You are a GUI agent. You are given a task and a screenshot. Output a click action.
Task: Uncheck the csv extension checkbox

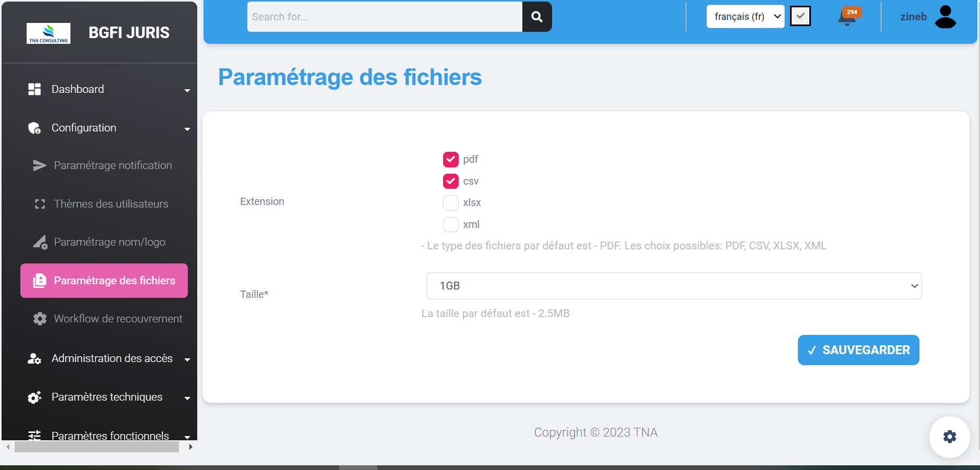(450, 181)
